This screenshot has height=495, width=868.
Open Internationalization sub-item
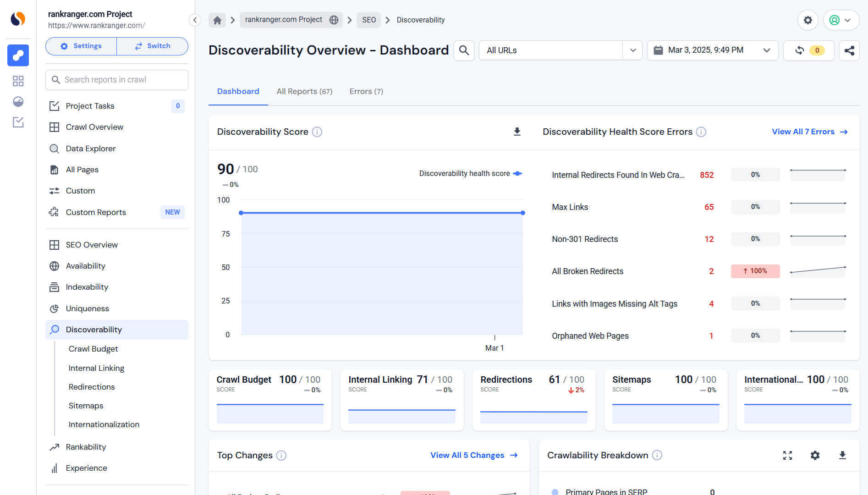pos(104,424)
